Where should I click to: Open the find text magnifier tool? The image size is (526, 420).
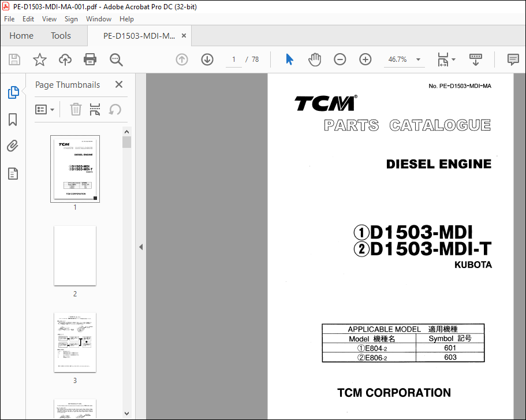116,60
